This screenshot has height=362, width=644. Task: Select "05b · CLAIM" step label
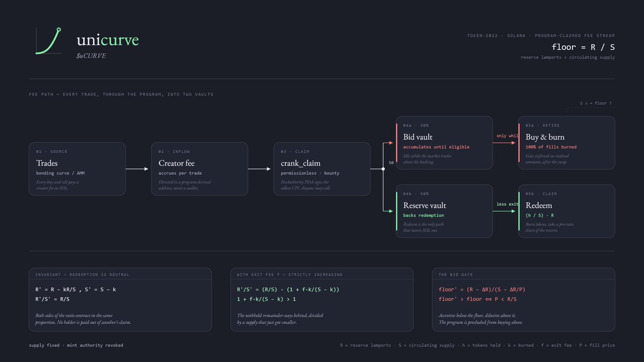point(541,194)
